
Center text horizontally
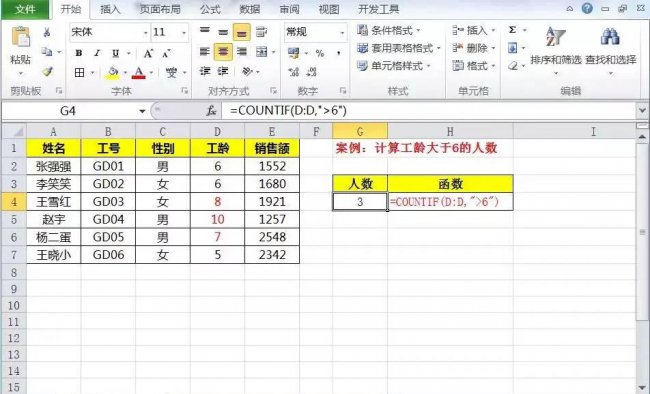223,52
